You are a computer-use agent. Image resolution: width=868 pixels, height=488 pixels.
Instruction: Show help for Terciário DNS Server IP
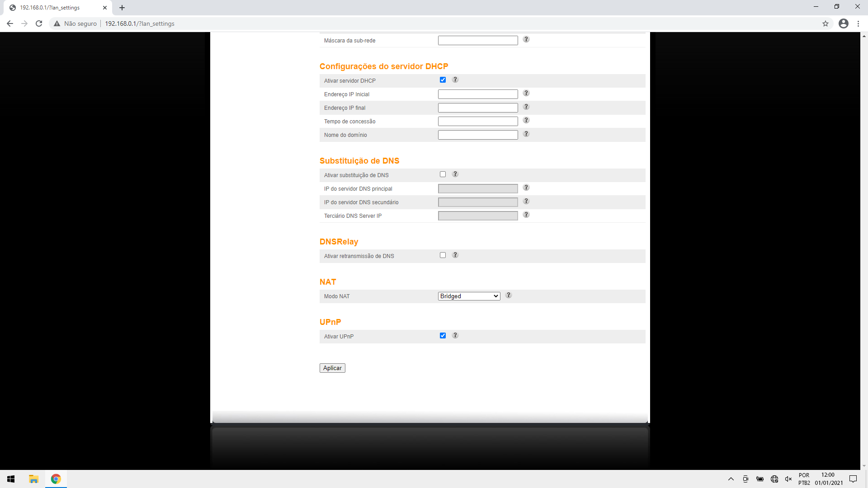[526, 215]
